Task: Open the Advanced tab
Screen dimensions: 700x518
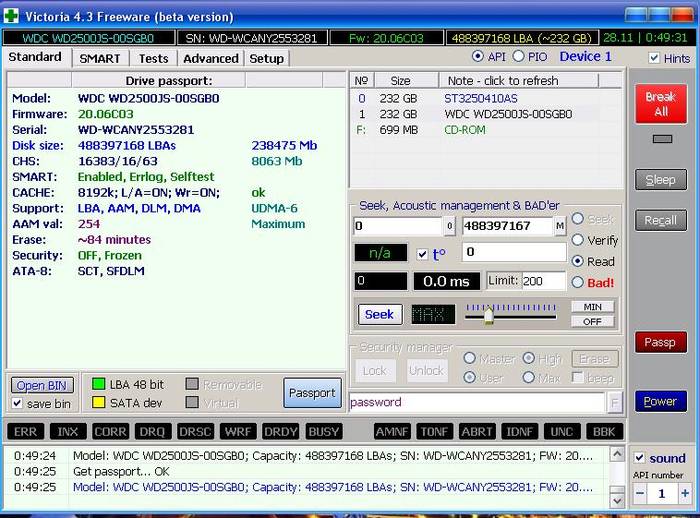Action: click(x=210, y=59)
